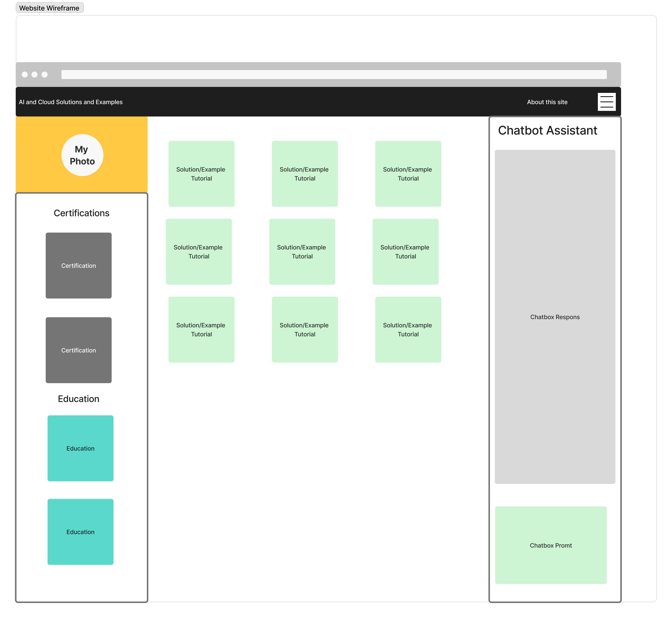This screenshot has height=618, width=672.
Task: Click the Chatbox Respons gray area
Action: 555,317
